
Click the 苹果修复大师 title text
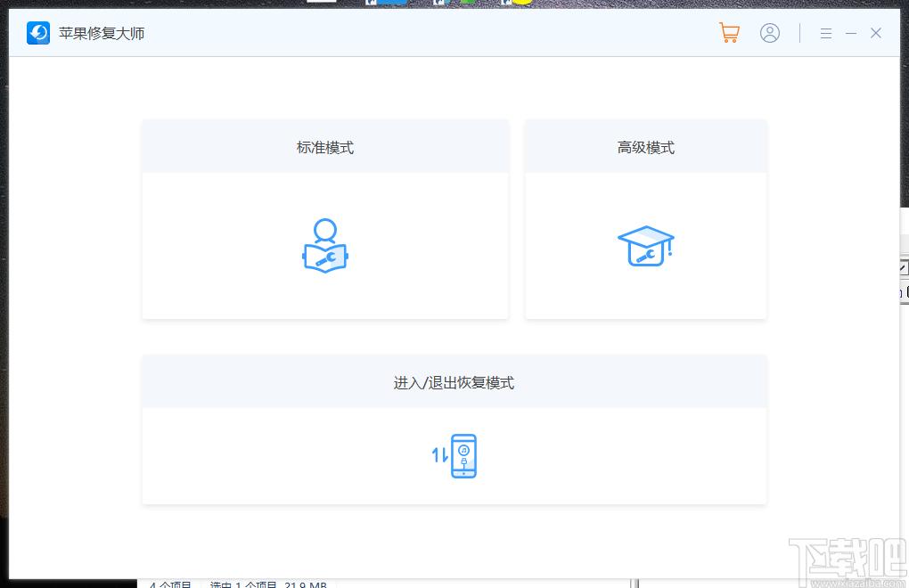tap(102, 34)
